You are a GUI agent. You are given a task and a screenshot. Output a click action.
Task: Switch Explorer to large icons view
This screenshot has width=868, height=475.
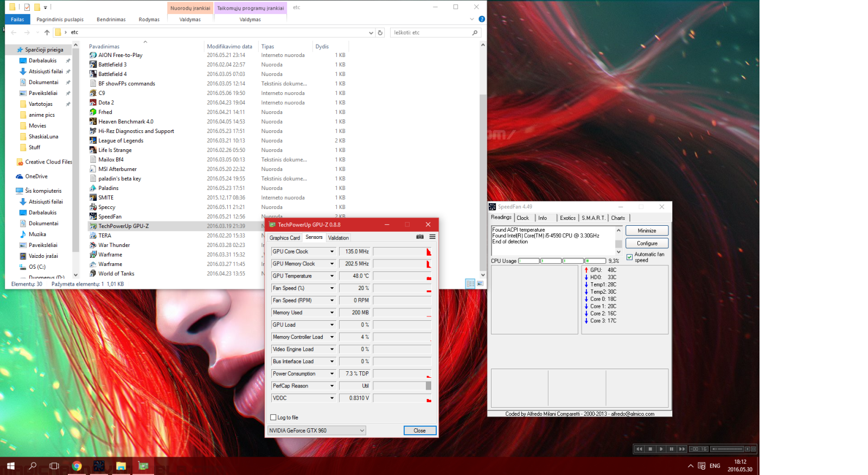(x=480, y=283)
